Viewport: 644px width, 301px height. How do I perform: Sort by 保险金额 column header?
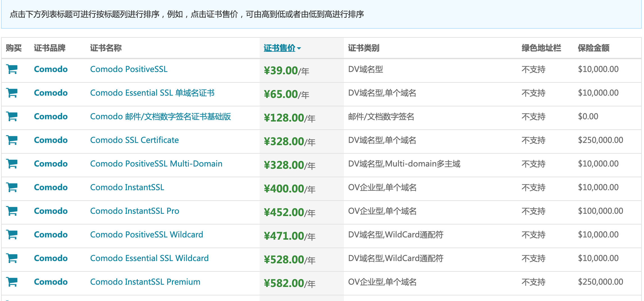click(593, 48)
